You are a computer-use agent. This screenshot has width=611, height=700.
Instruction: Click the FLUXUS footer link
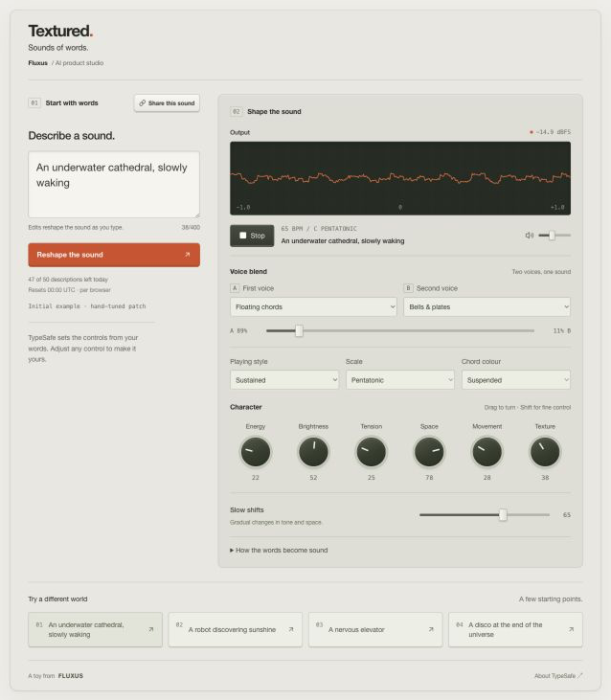pos(71,676)
